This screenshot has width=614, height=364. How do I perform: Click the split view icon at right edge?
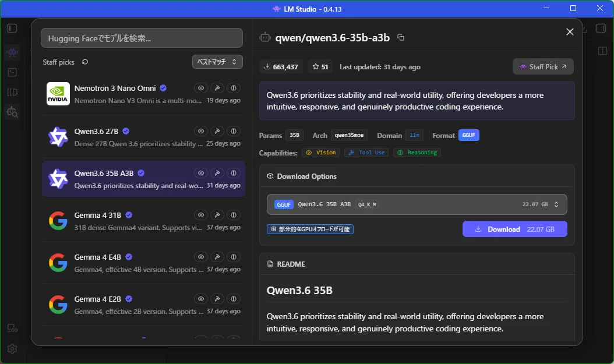pos(603,51)
